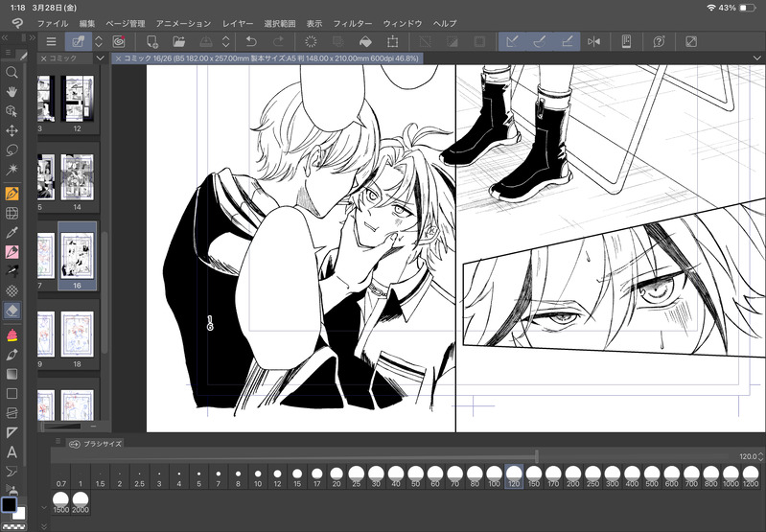Select brush size 15 preset
Screen dimensions: 766x532
(297, 476)
